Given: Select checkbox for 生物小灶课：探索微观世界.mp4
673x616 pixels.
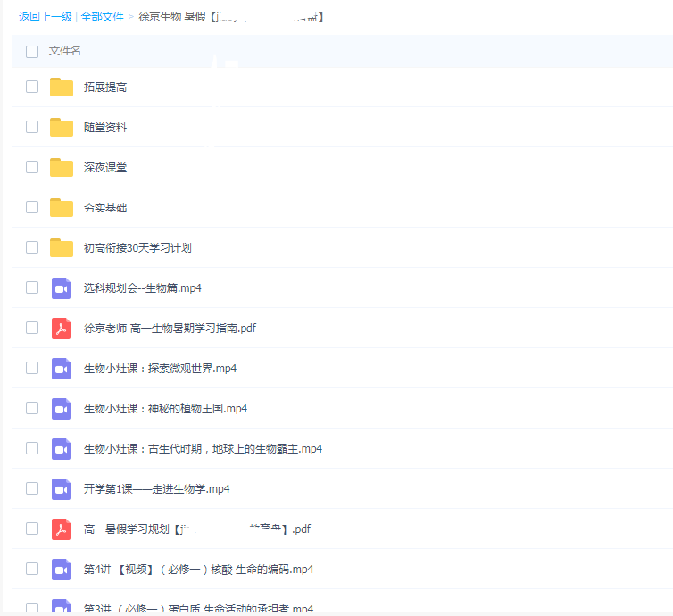Looking at the screenshot, I should [32, 368].
